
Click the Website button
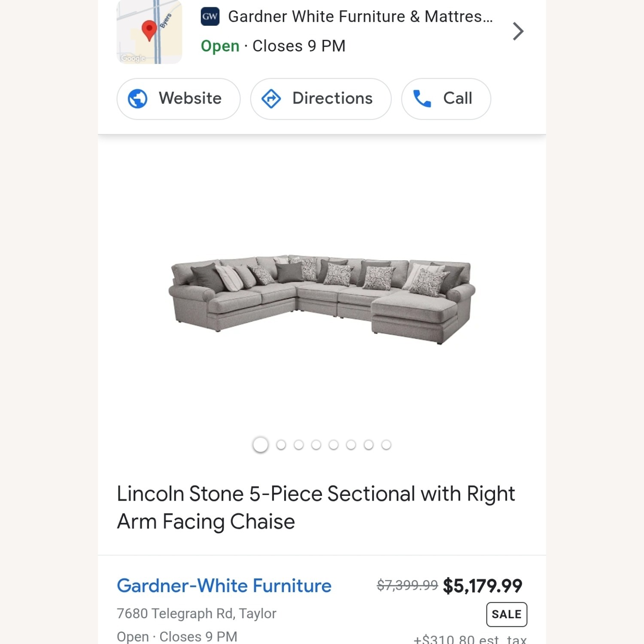pos(178,98)
